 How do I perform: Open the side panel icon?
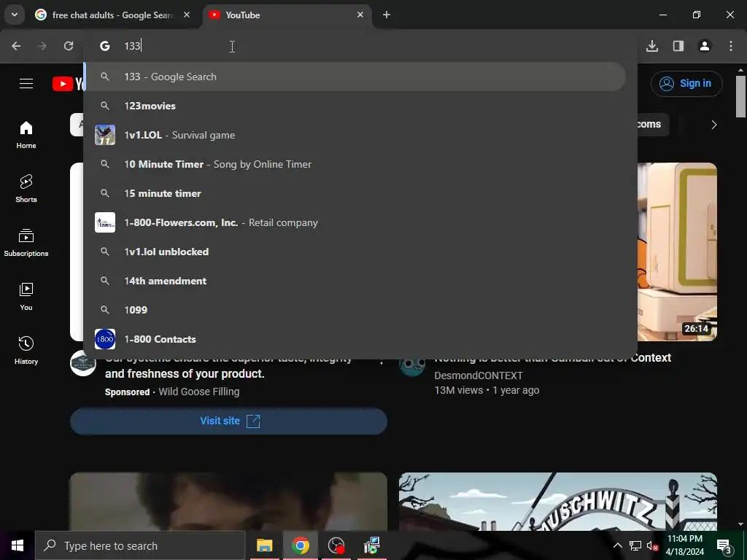point(678,46)
